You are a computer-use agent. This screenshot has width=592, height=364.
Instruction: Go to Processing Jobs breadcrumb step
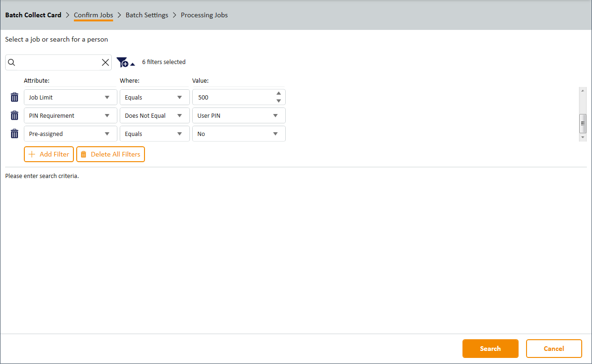(x=204, y=15)
